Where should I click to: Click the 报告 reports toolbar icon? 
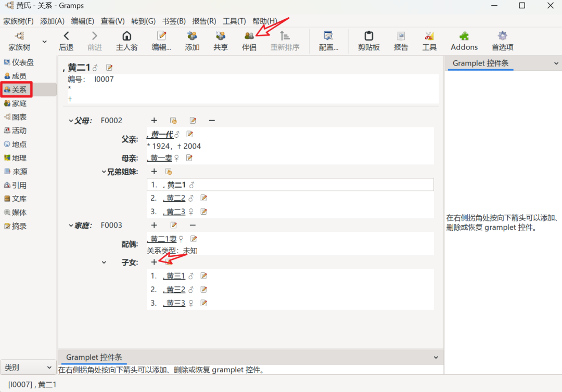click(401, 36)
